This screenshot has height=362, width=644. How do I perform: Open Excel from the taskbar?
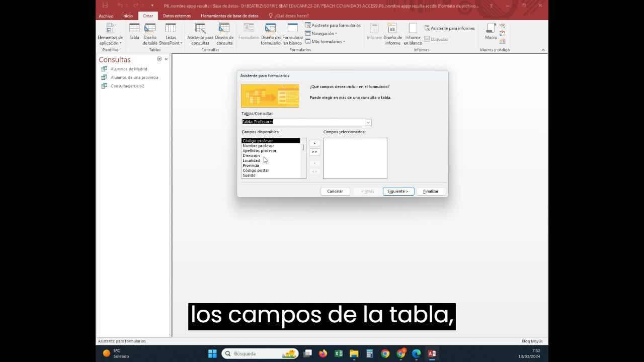(339, 353)
